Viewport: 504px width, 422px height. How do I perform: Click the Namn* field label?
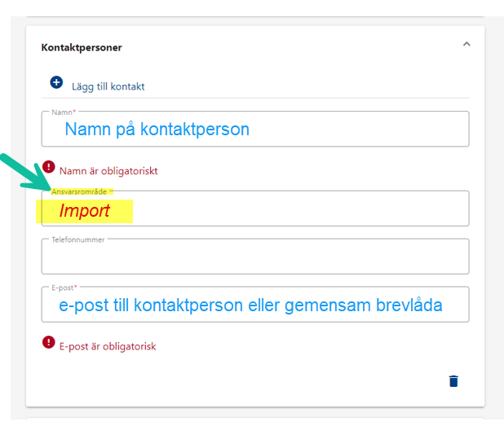(64, 112)
